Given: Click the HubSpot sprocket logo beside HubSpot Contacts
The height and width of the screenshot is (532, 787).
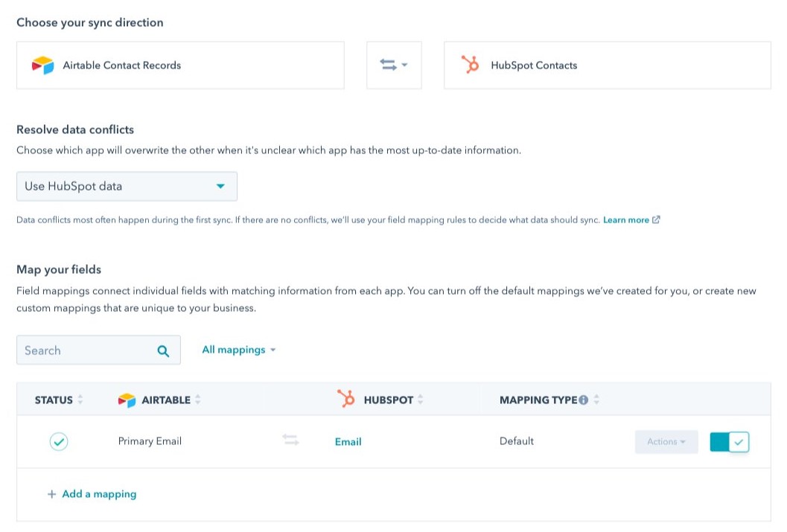Looking at the screenshot, I should tap(471, 65).
